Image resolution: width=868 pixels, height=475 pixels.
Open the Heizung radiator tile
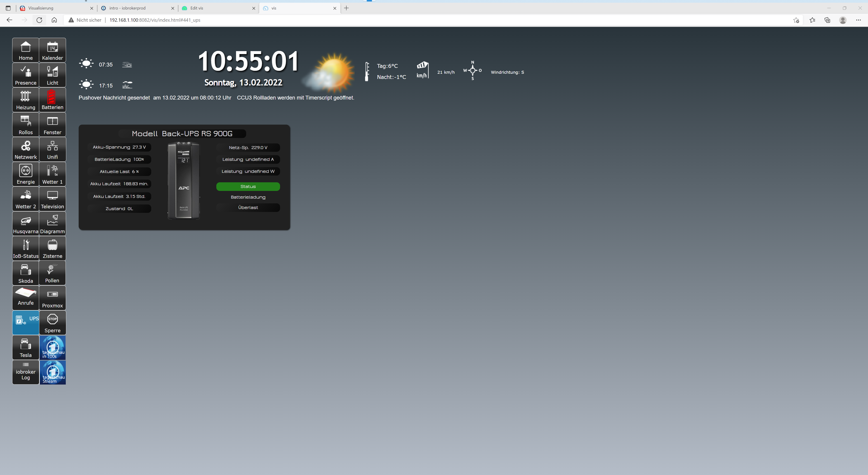point(26,100)
